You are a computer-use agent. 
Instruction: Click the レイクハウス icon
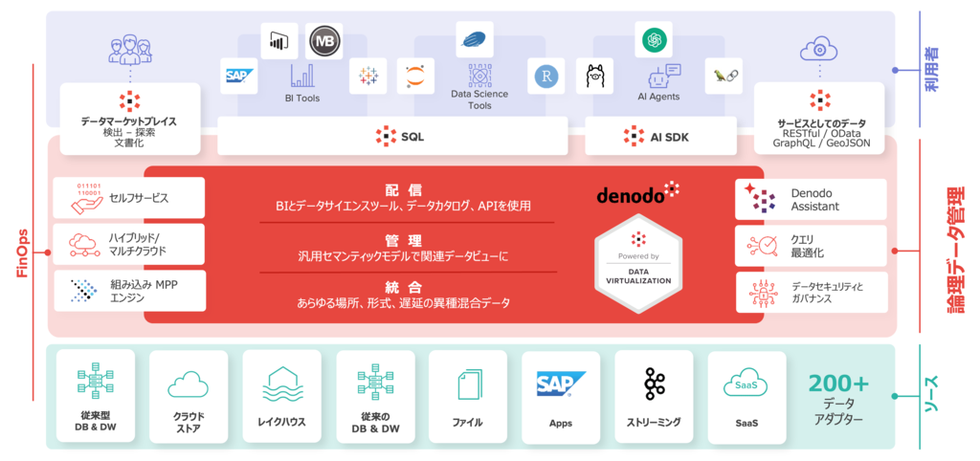click(282, 386)
